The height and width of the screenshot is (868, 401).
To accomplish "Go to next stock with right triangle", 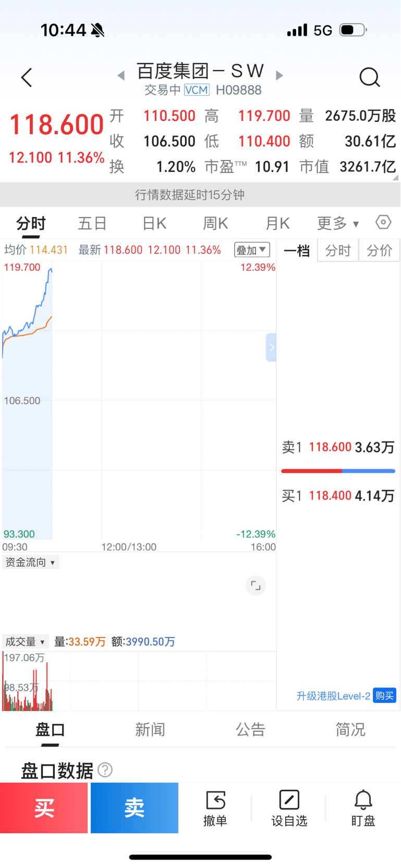I will pos(280,76).
